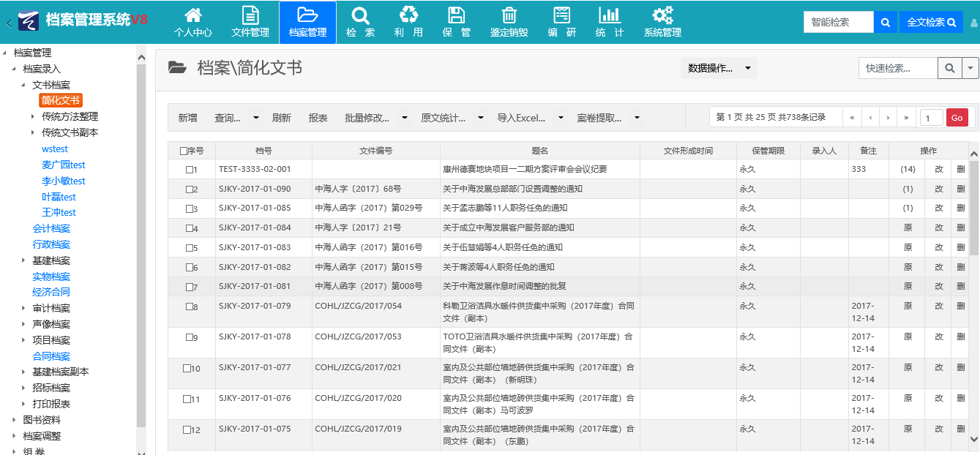Screen dimensions: 980x455
Task: Open 统计 bar chart icon
Action: click(609, 16)
